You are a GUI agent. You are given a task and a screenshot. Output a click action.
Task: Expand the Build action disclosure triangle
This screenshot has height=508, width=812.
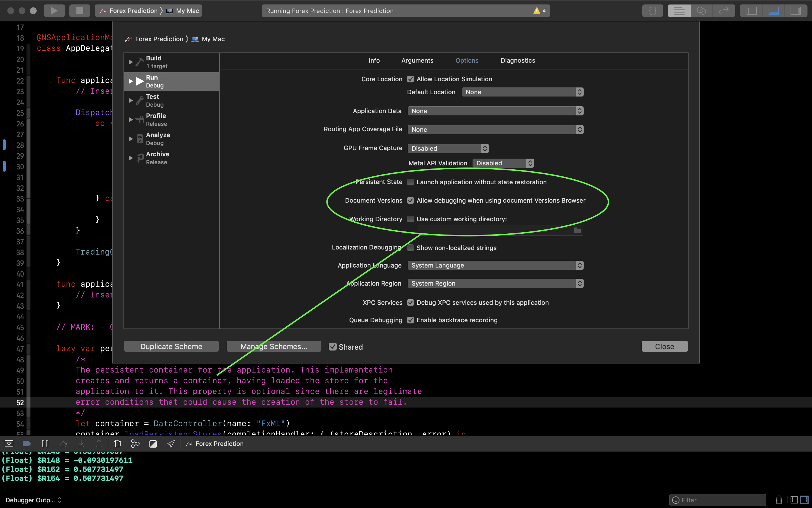(131, 62)
